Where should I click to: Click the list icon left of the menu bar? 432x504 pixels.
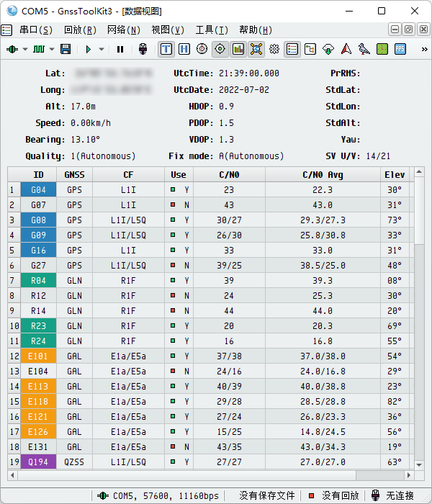point(6,30)
